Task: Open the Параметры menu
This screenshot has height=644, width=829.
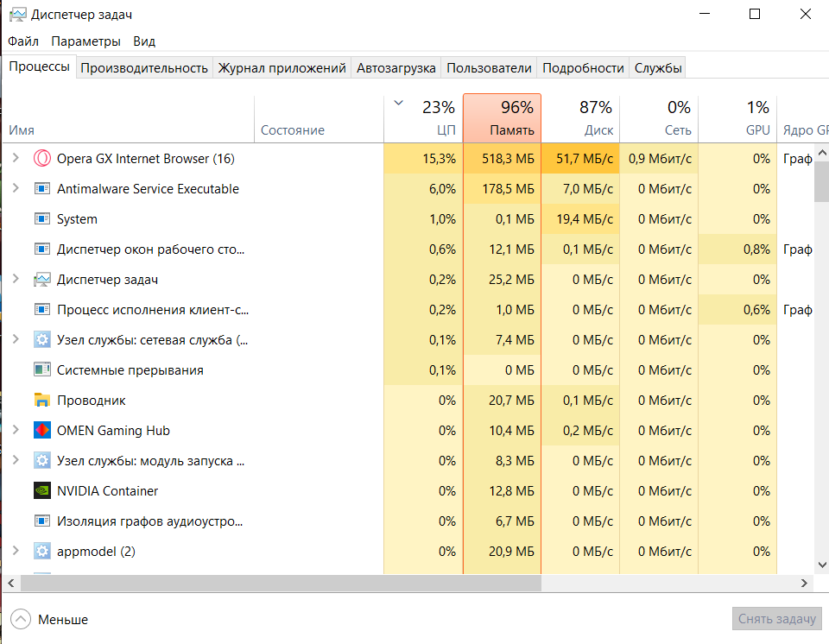Action: pyautogui.click(x=85, y=41)
